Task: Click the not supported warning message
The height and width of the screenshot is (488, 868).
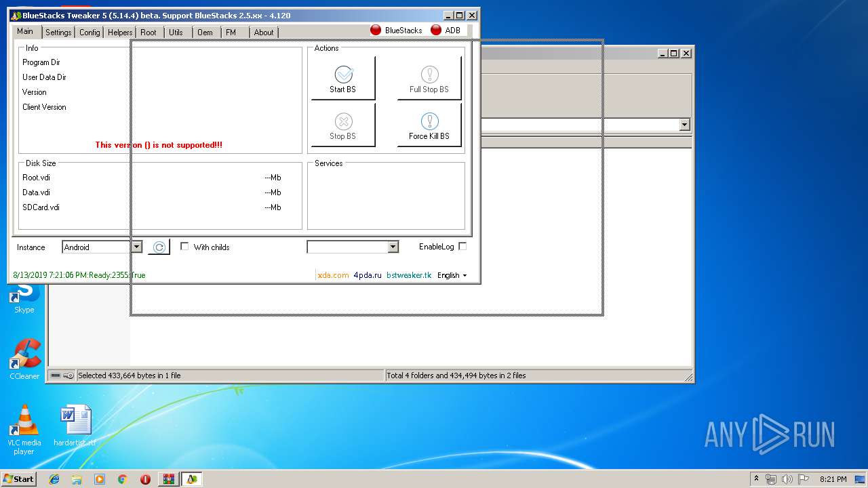Action: 159,145
